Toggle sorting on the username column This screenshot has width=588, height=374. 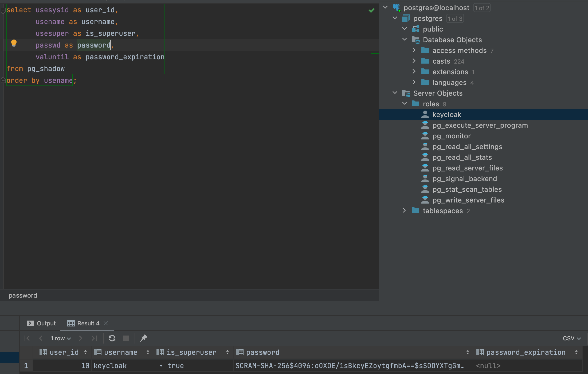click(x=148, y=352)
